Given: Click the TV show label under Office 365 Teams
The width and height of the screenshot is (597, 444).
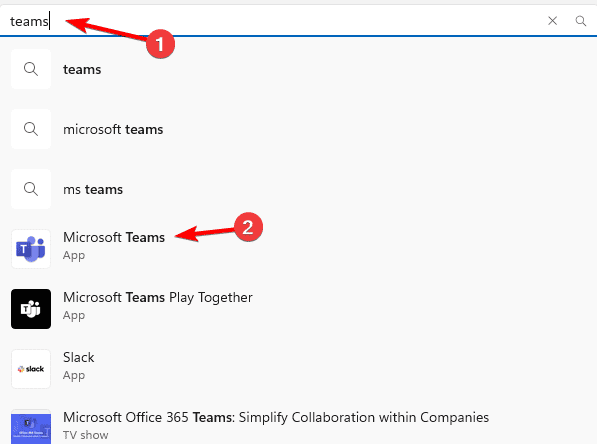Looking at the screenshot, I should coord(86,435).
